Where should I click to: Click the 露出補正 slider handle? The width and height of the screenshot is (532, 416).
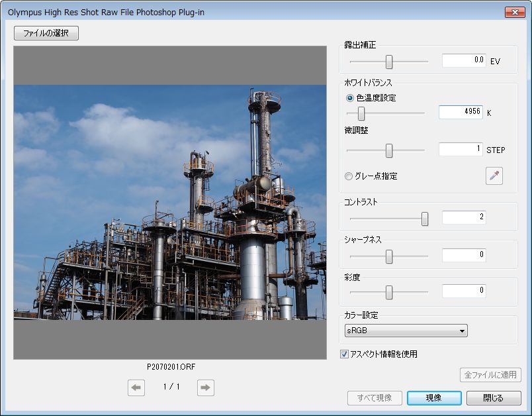389,62
